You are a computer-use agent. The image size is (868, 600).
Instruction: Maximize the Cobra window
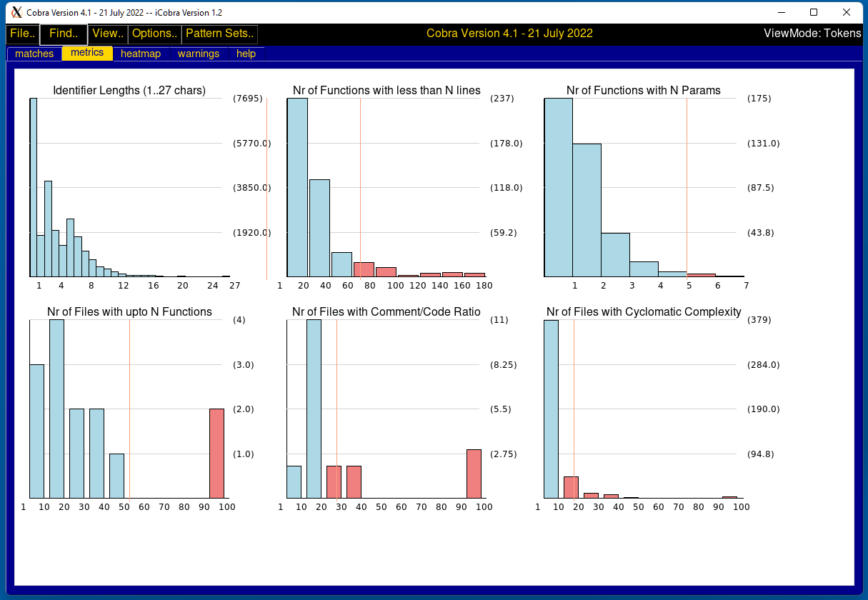click(813, 12)
